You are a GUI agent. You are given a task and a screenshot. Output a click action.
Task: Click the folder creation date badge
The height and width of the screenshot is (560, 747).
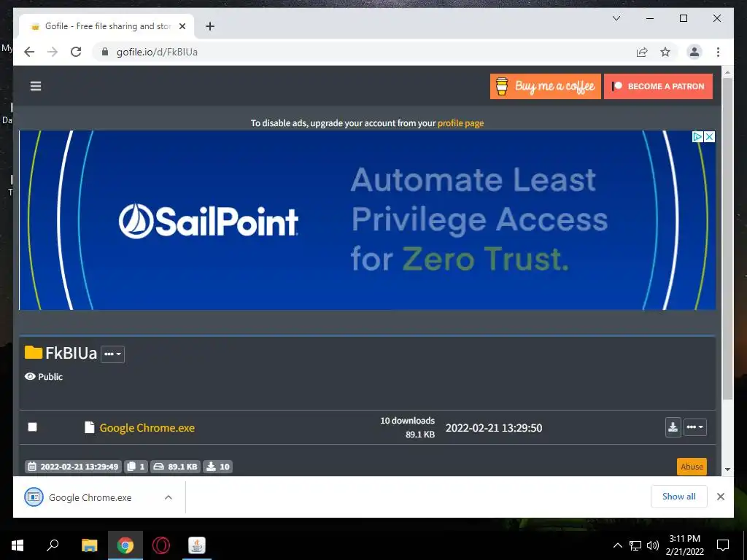pyautogui.click(x=73, y=467)
